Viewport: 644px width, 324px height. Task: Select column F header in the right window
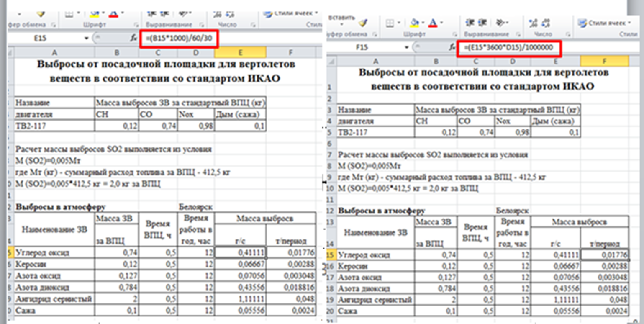(604, 61)
